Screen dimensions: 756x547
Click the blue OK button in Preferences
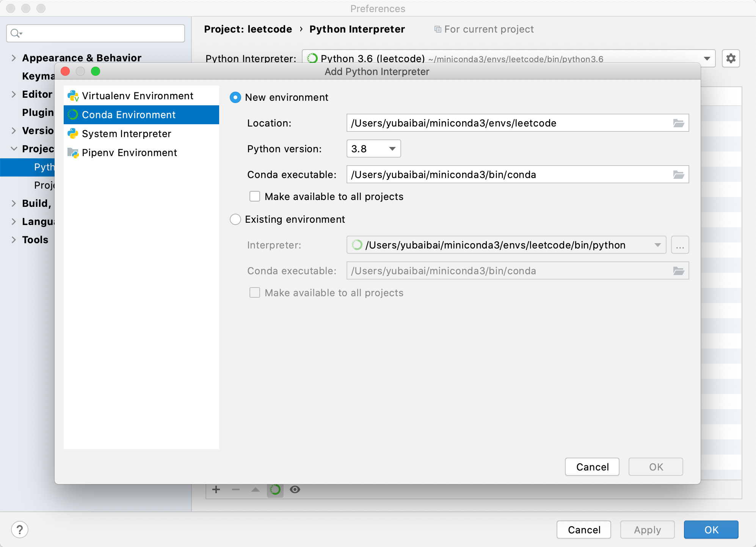711,530
